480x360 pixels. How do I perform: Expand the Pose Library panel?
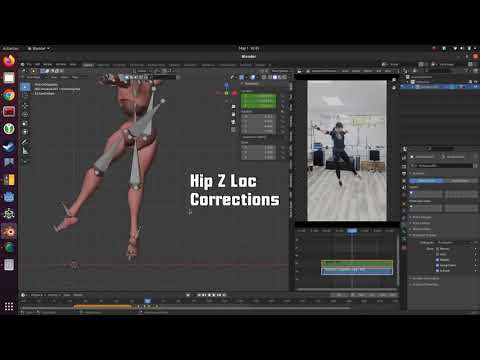[422, 223]
